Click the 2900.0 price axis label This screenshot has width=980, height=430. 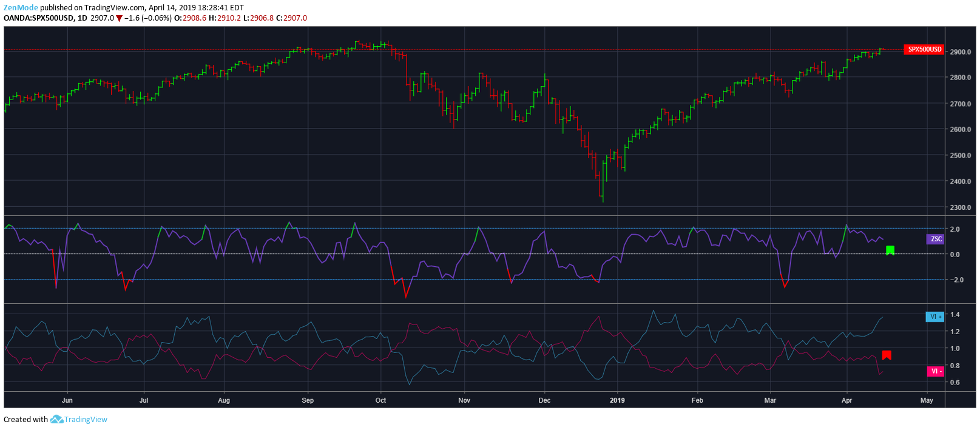coord(961,52)
